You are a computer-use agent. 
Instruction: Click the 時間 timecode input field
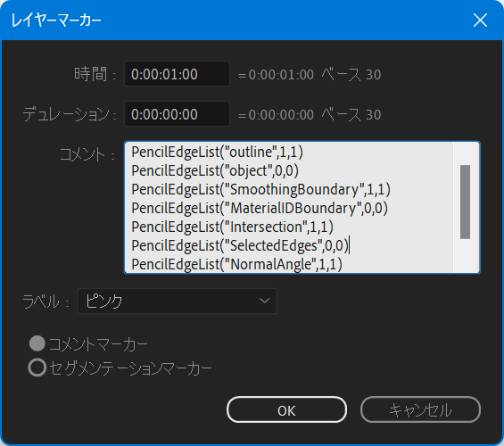coord(178,74)
